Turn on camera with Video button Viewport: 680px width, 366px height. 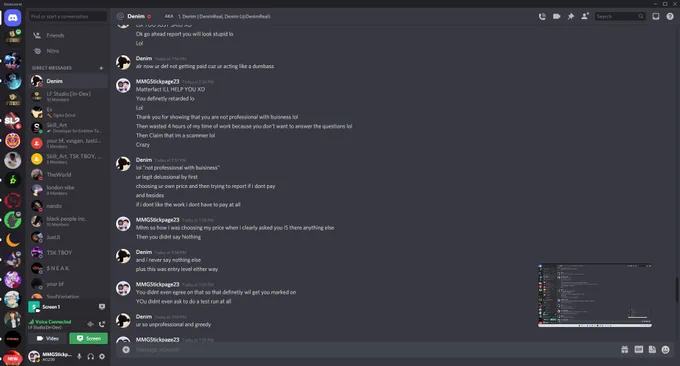48,338
